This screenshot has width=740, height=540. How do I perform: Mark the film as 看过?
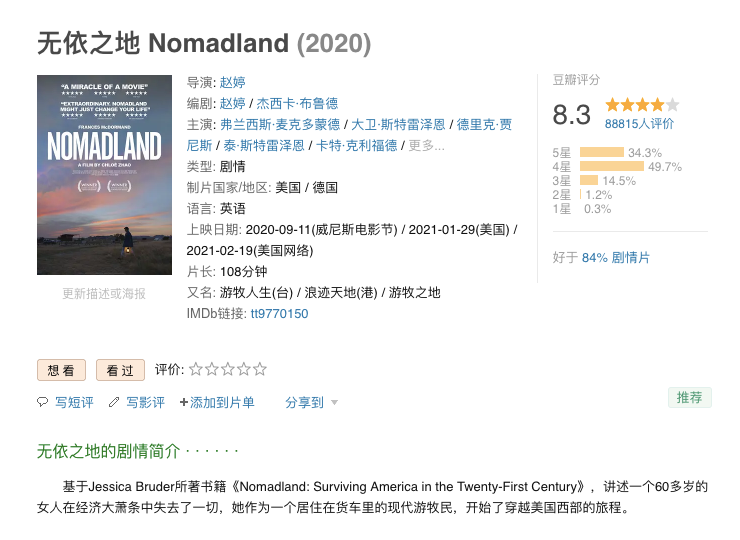click(120, 370)
